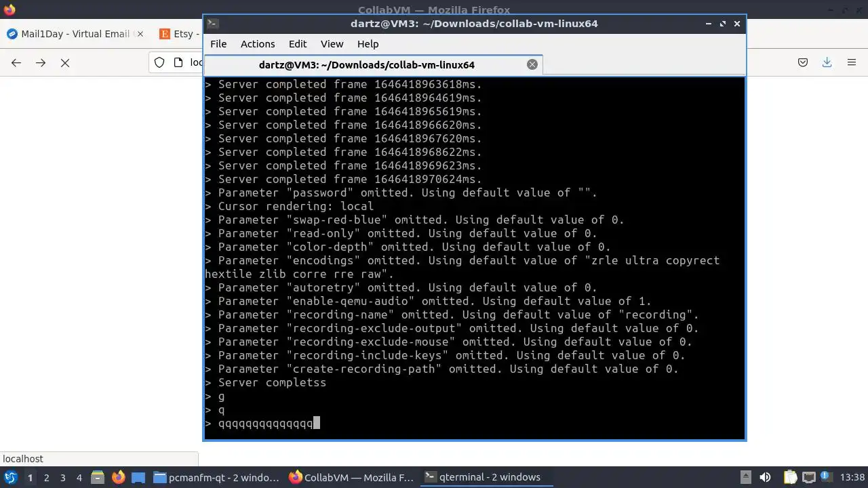868x488 pixels.
Task: Click Firefox back arrow button
Action: coord(16,62)
